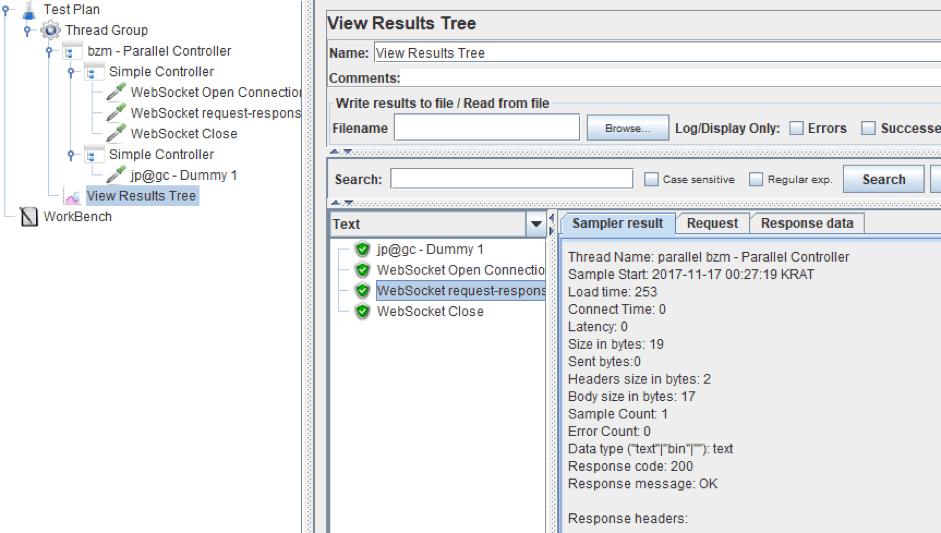The image size is (941, 533).
Task: Collapse the second Simple Controller node
Action: click(71, 154)
